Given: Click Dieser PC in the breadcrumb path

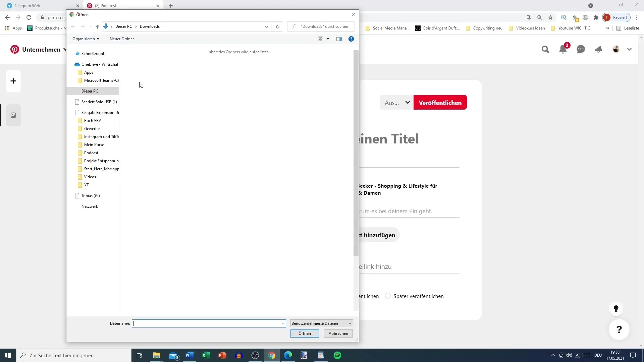Looking at the screenshot, I should click(124, 26).
